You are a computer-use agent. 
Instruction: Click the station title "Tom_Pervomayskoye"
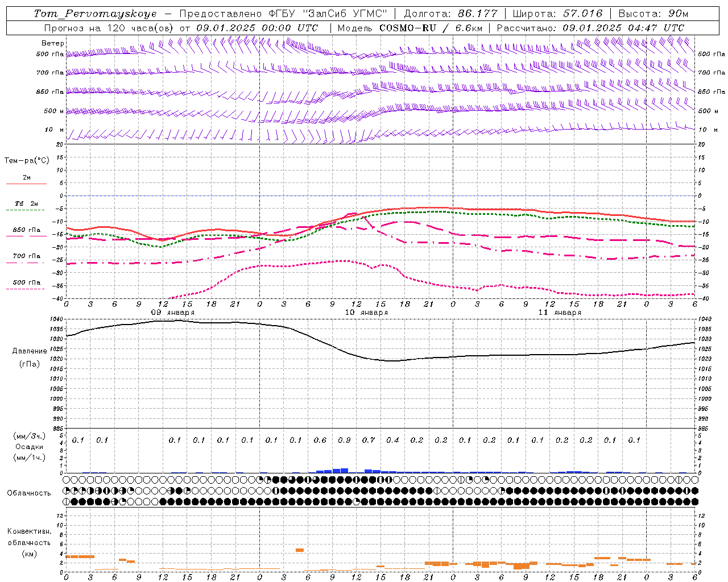pyautogui.click(x=96, y=14)
